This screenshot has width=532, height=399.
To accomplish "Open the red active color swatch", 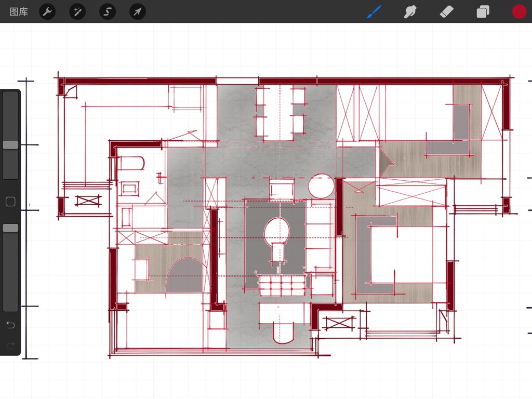I will click(519, 11).
